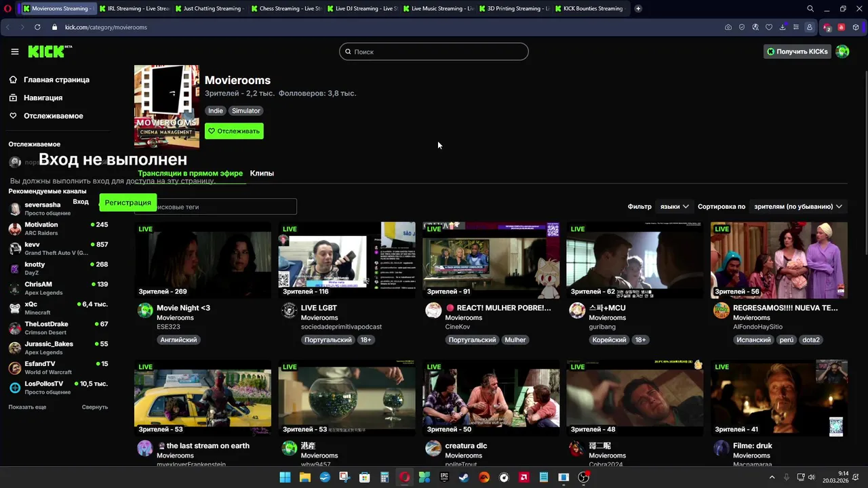Open Movie Night <3 stream thumbnail
The width and height of the screenshot is (868, 488).
coord(203,260)
